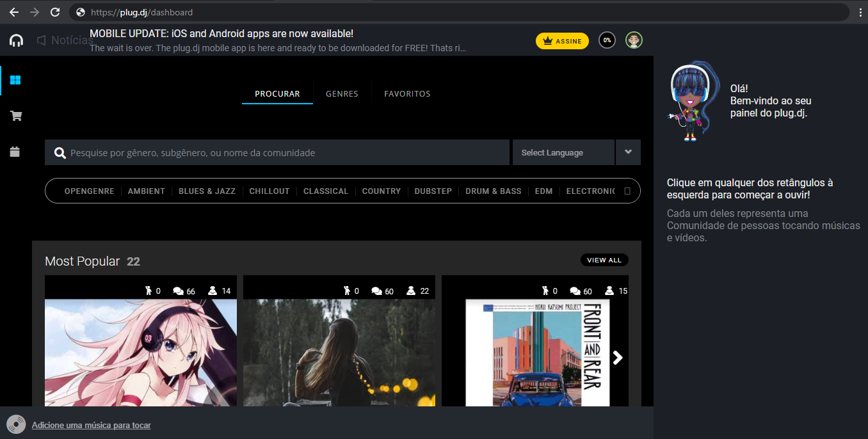
Task: Open the Select Language dropdown
Action: pos(563,152)
